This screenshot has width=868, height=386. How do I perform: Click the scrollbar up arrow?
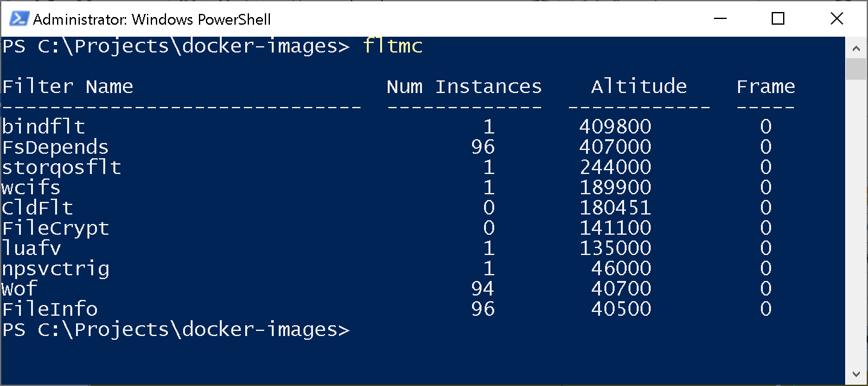click(x=856, y=47)
